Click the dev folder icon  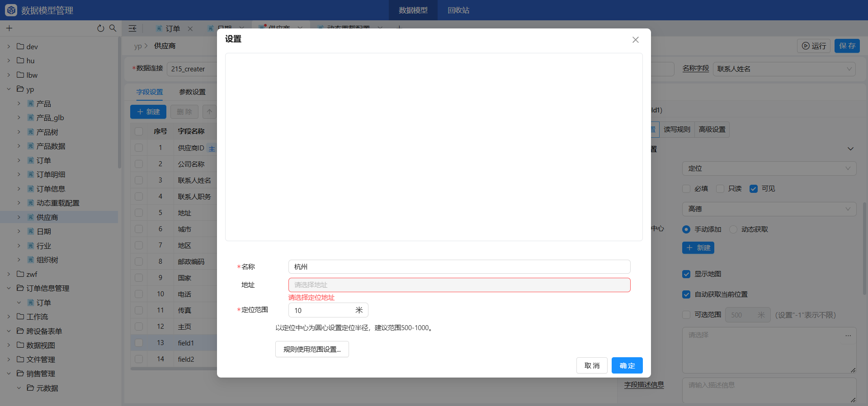tap(20, 46)
